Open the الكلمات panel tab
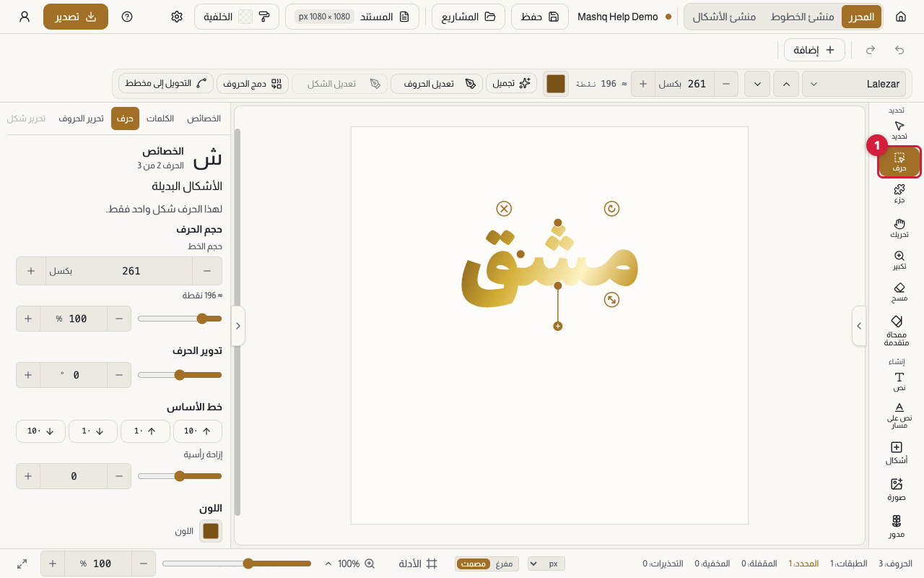Screen dimensions: 924x578 (x=160, y=118)
